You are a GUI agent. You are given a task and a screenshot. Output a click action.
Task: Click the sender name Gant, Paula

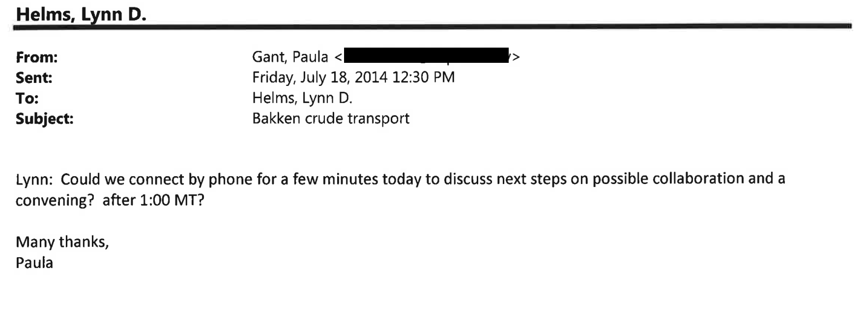click(290, 57)
